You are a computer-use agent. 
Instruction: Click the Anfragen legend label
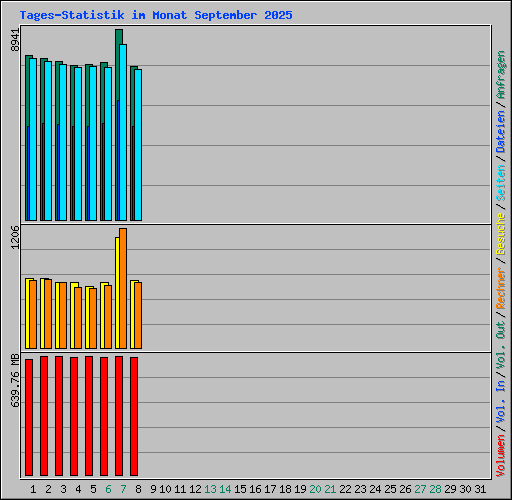(x=501, y=75)
